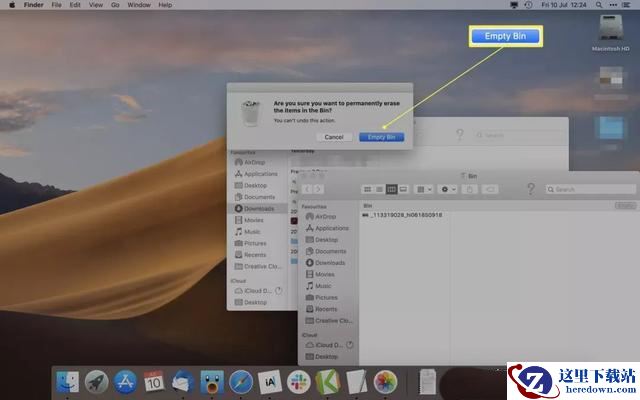Viewport: 640px width, 400px height.
Task: Click the AirPlay display icon in menu bar
Action: coord(514,5)
